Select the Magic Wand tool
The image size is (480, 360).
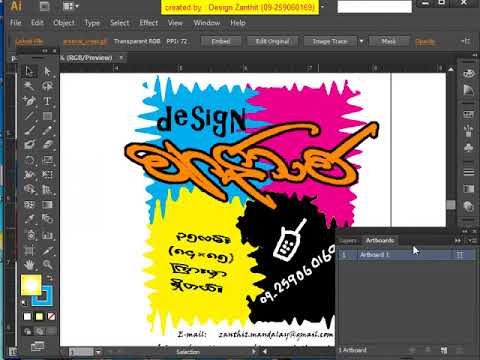point(29,86)
